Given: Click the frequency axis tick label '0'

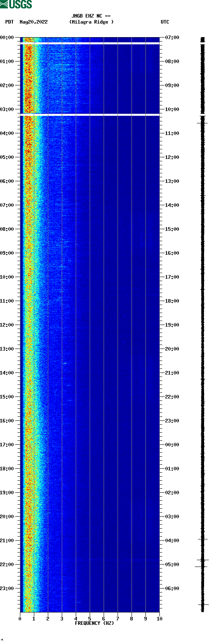Looking at the screenshot, I should click(x=20, y=619).
